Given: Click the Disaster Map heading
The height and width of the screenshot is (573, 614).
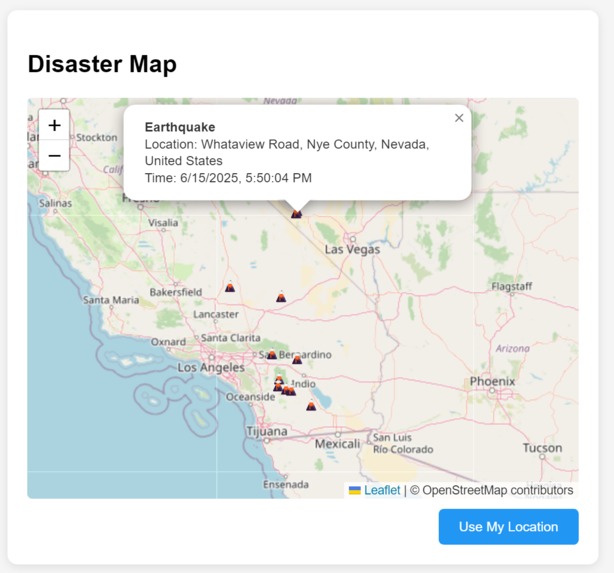Looking at the screenshot, I should [102, 64].
